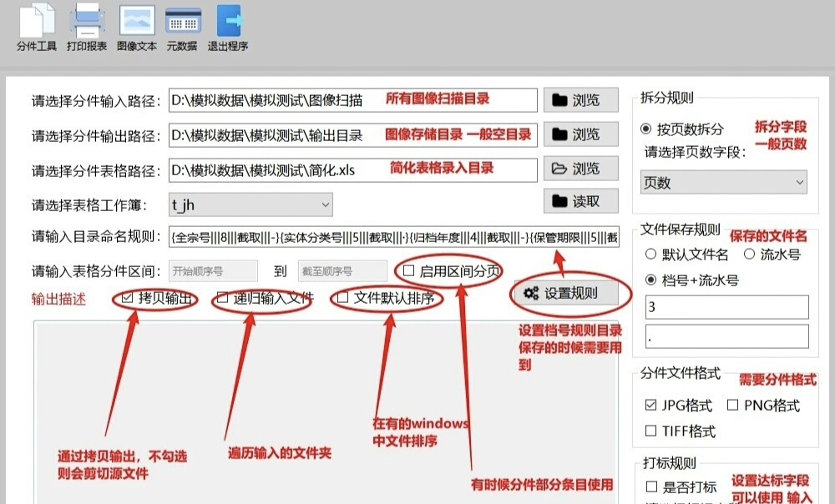Click the 打印报表 printer icon
The width and height of the screenshot is (835, 504).
(87, 28)
